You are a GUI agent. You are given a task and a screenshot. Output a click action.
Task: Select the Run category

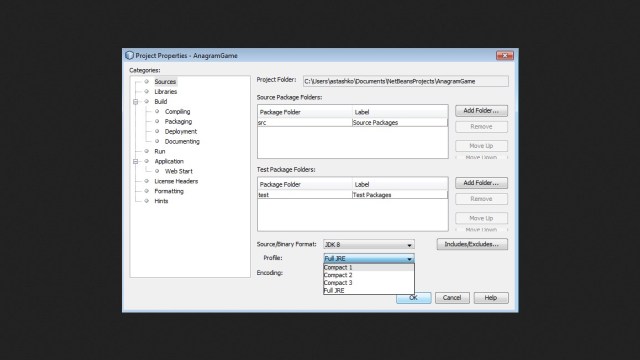click(x=160, y=151)
